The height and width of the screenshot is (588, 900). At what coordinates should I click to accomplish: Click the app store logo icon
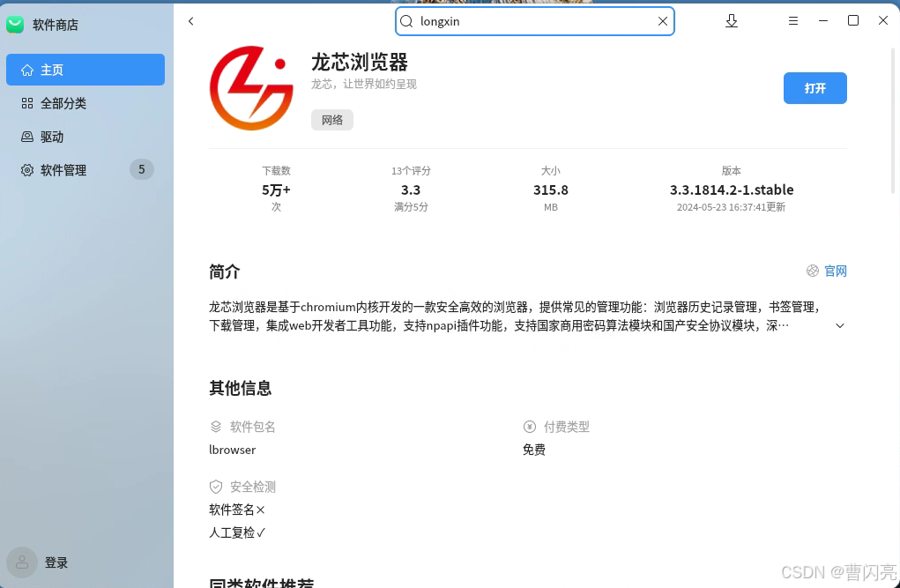click(x=15, y=25)
